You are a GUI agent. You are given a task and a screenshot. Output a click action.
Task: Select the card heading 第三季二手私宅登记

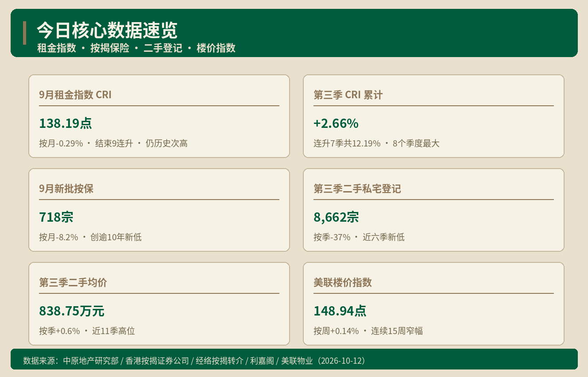(357, 188)
